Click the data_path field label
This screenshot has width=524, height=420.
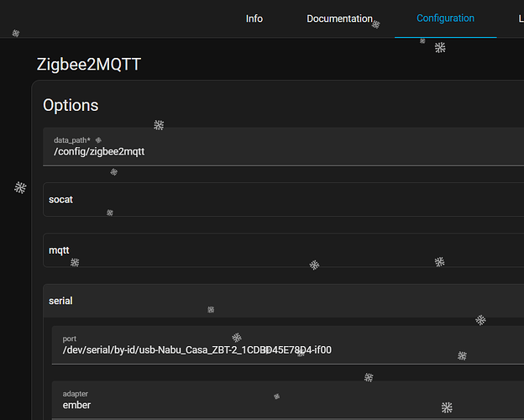tap(71, 139)
